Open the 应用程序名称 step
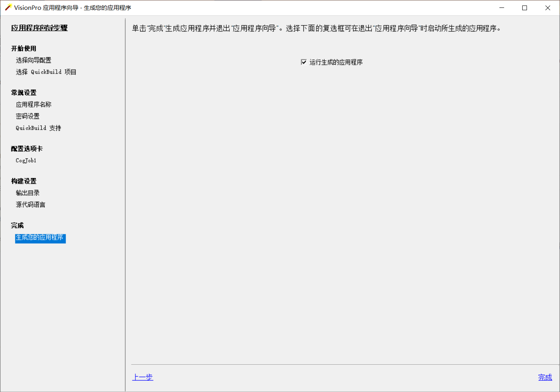 33,104
